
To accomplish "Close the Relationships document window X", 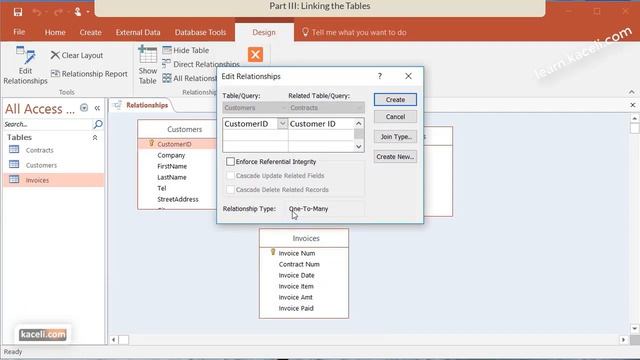I will point(633,105).
